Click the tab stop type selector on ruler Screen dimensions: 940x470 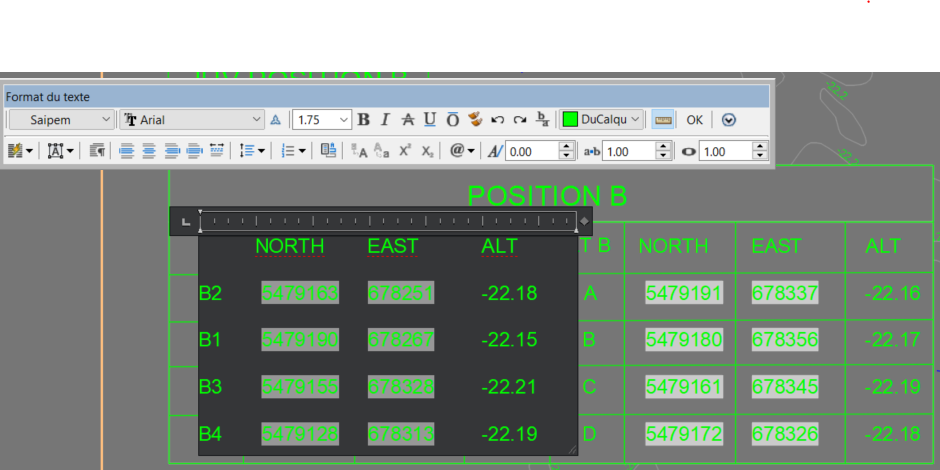(186, 222)
